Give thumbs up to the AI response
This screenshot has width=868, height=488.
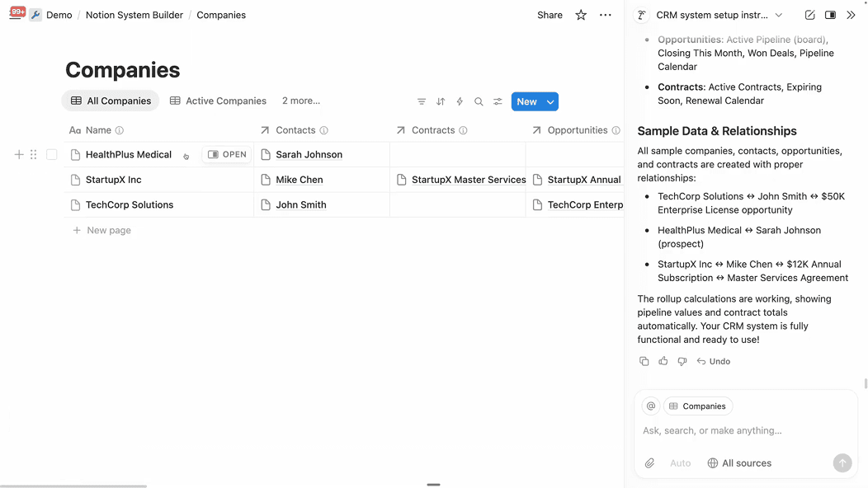[x=663, y=361]
